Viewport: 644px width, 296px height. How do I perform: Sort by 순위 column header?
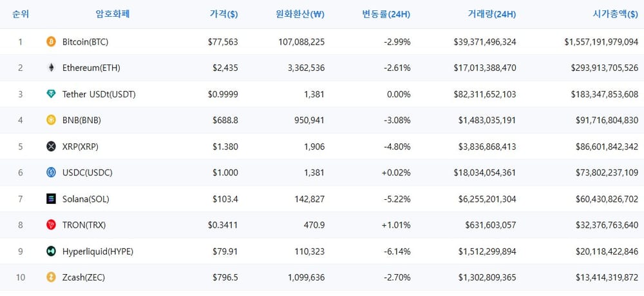(21, 14)
